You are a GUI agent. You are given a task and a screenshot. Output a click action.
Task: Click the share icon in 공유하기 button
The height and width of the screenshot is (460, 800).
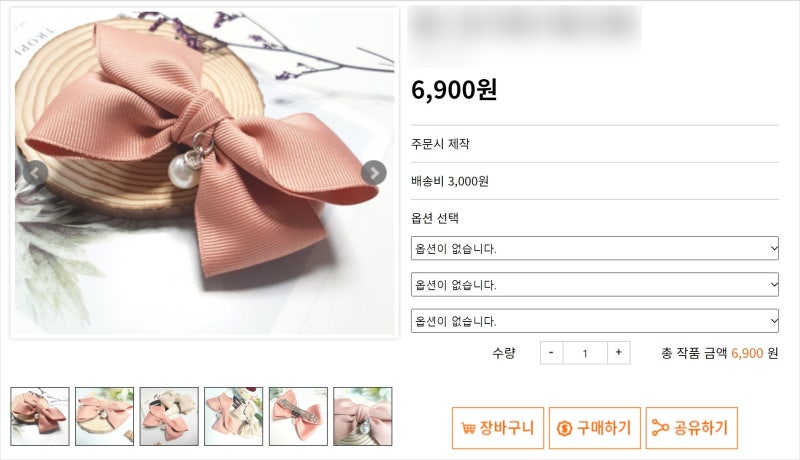660,428
